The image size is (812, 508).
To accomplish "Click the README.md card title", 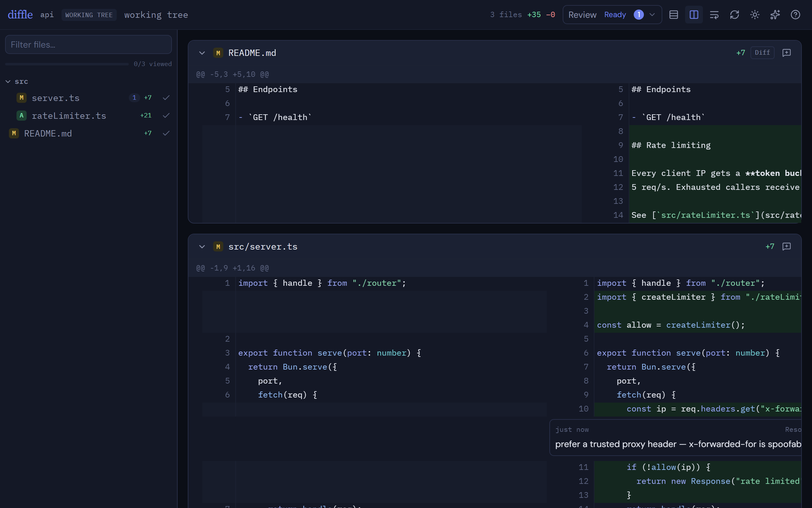I will pos(252,53).
